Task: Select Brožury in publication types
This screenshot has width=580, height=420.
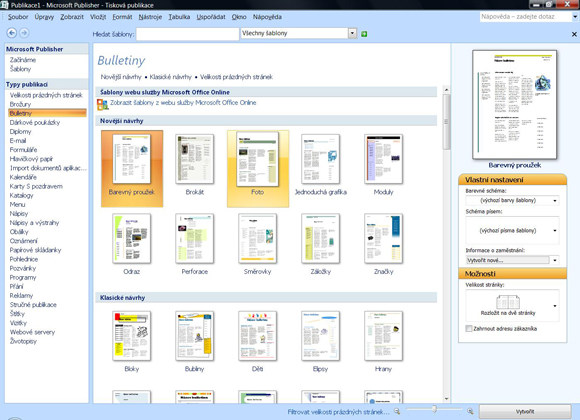Action: (x=20, y=104)
